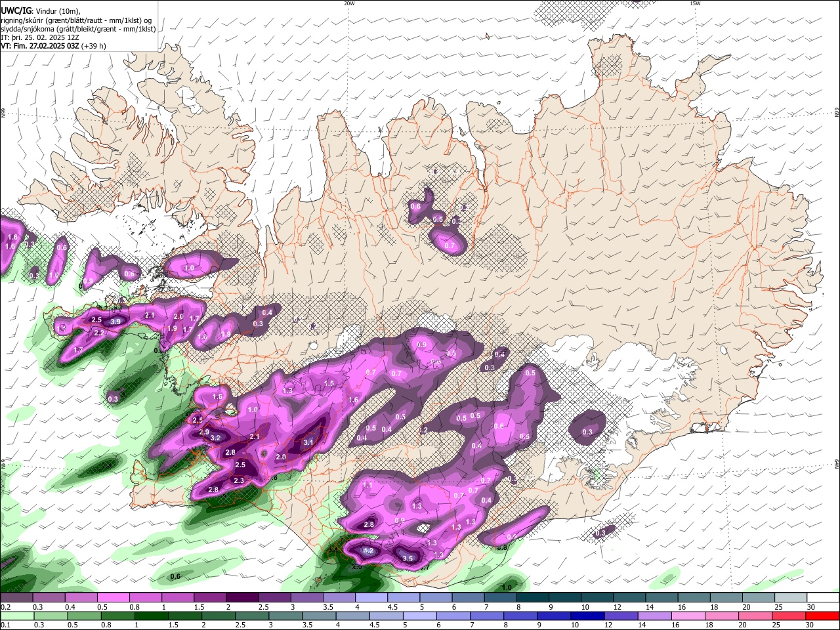Click the white swatch ending the snow legend
840x630 pixels.
tap(824, 598)
